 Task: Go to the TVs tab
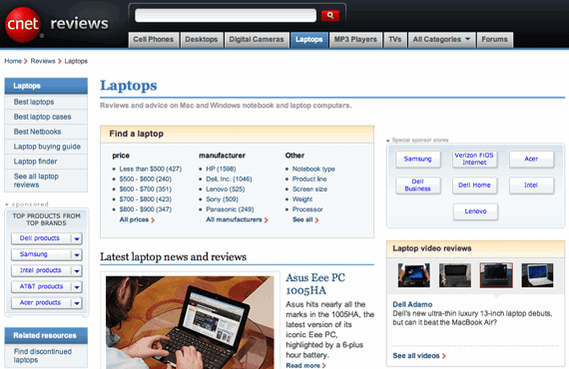click(395, 40)
